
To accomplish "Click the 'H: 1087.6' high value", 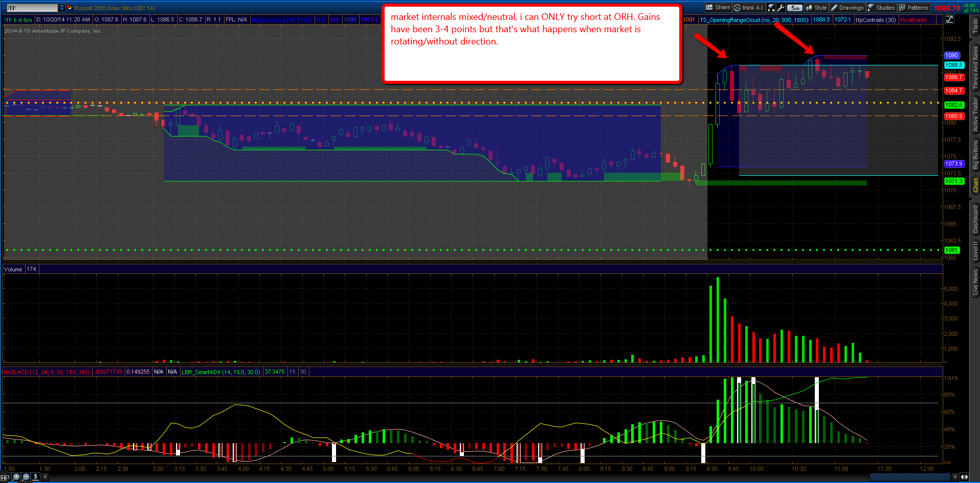I will click(x=135, y=20).
